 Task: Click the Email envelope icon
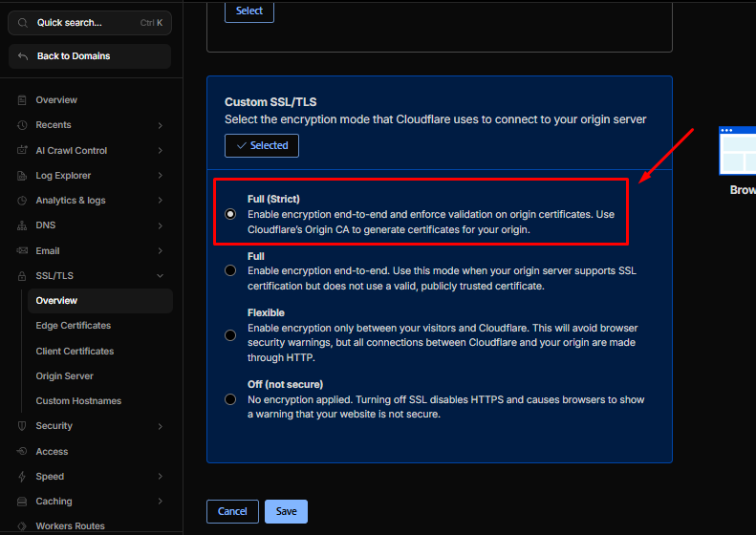[22, 250]
